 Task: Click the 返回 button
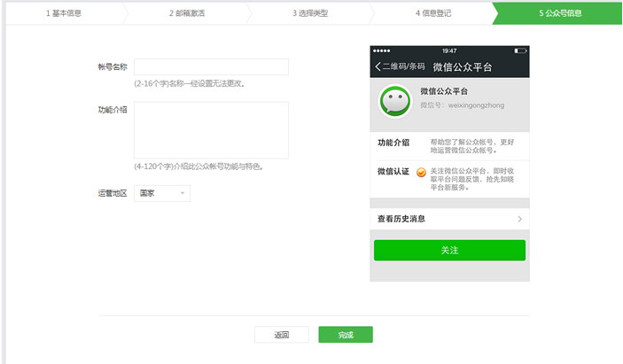coord(282,335)
